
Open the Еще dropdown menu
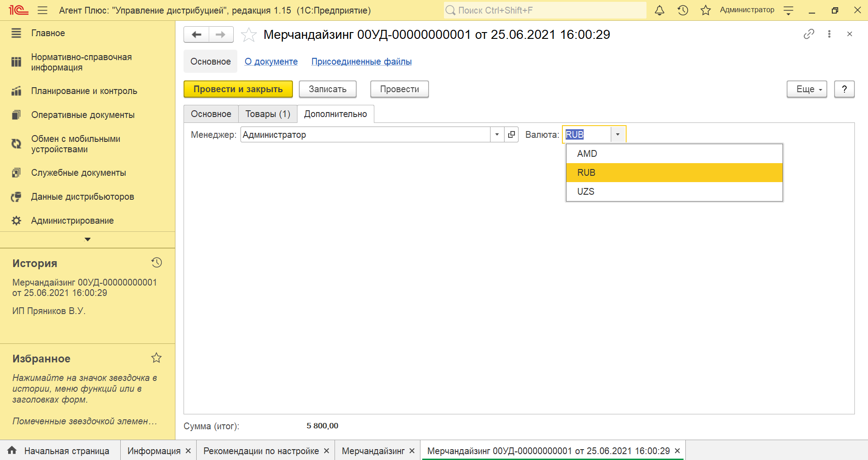pos(807,89)
